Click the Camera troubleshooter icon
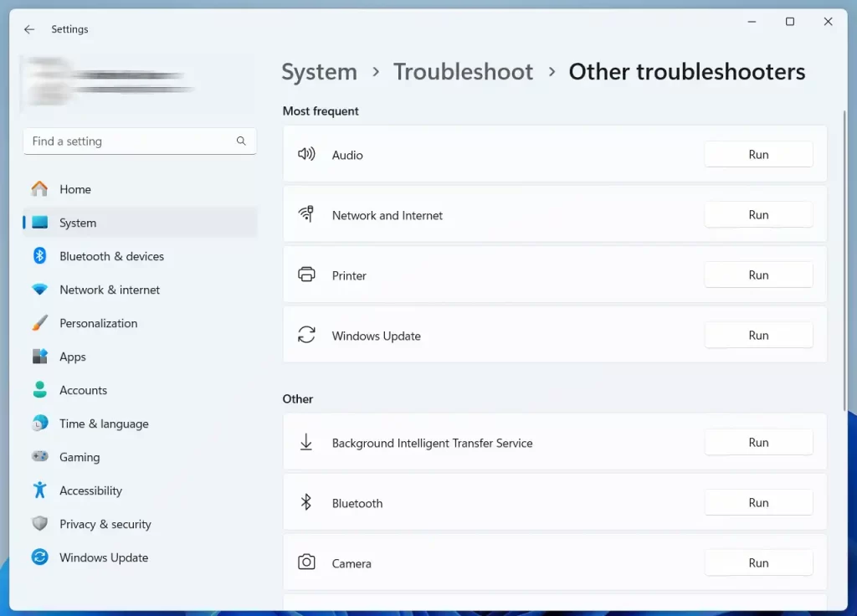The image size is (857, 616). pyautogui.click(x=306, y=562)
